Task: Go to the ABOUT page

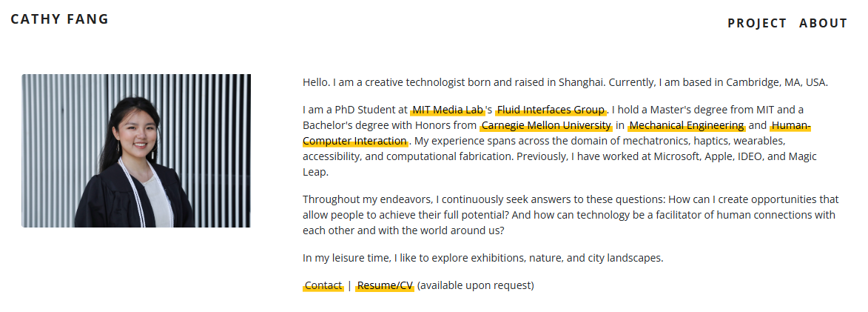Action: coord(823,23)
